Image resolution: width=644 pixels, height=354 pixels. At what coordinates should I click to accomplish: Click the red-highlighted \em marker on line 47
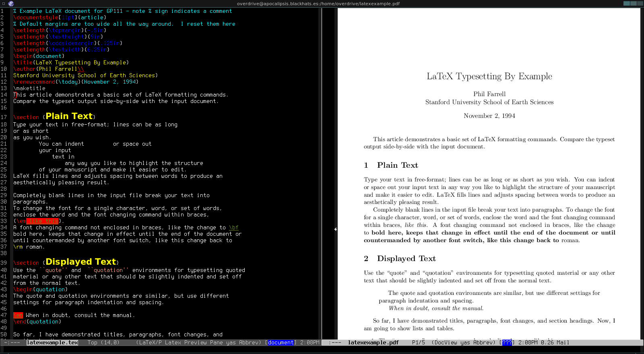[x=18, y=315]
